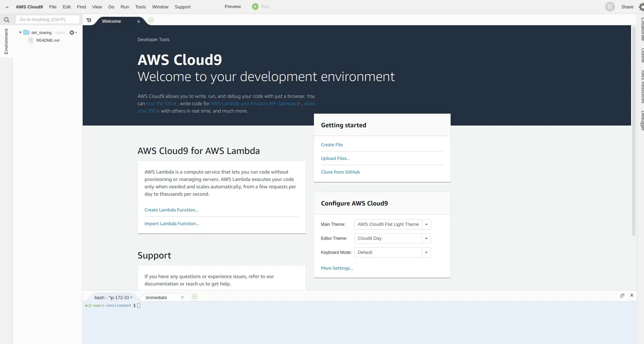Close the bash terminal tab
The width and height of the screenshot is (644, 344).
point(131,297)
